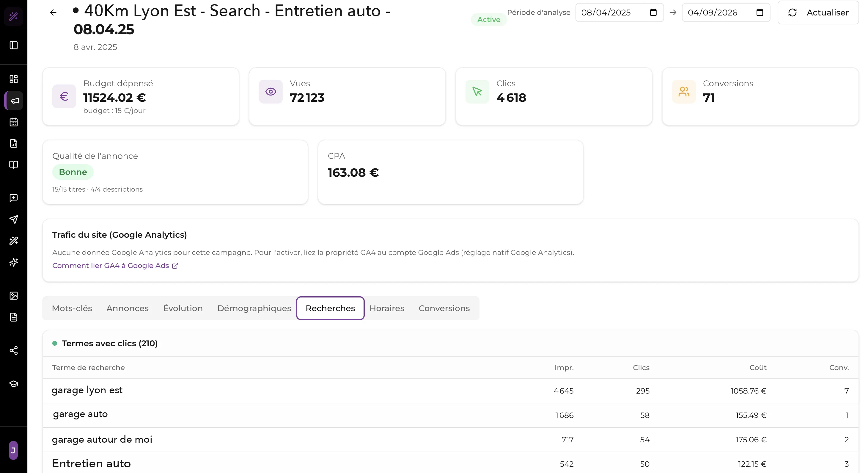868x473 pixels.
Task: Open the image gallery sidebar icon
Action: point(13,296)
